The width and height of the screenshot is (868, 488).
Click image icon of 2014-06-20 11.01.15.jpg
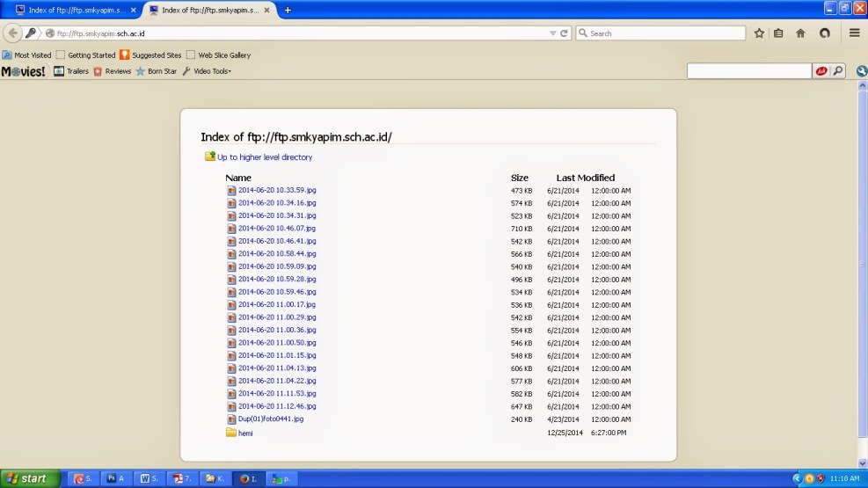[x=231, y=356]
